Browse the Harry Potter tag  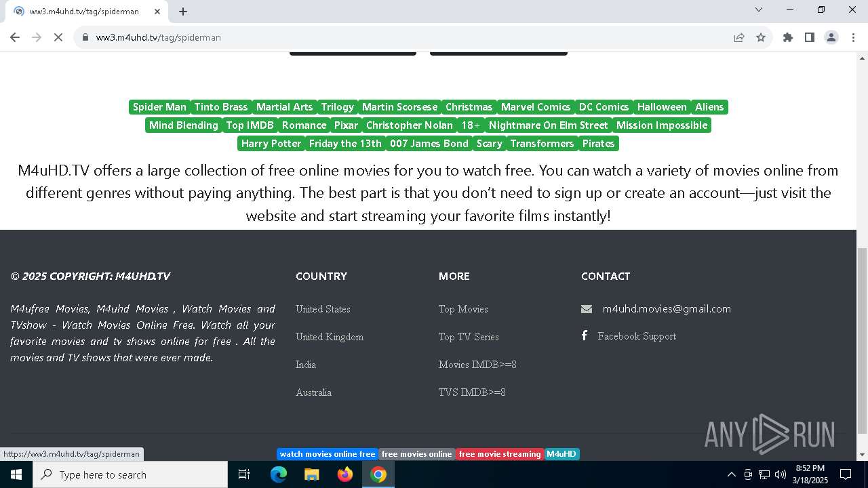tap(271, 144)
